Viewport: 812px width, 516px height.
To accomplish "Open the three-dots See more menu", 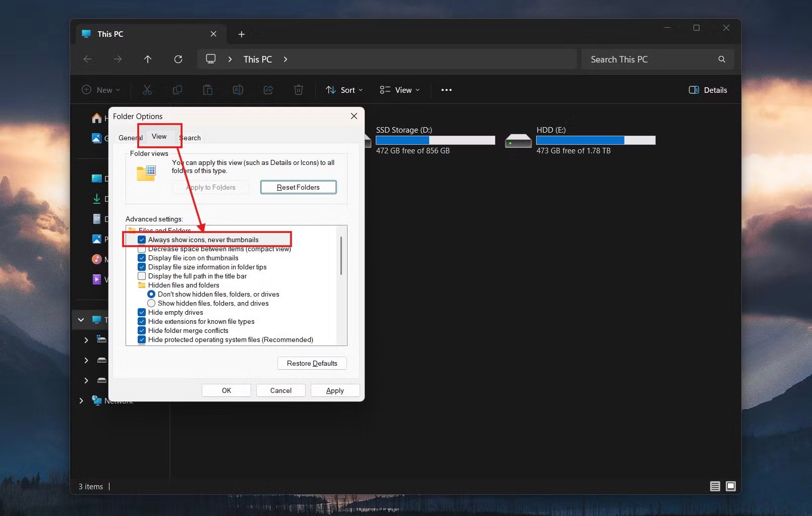I will pyautogui.click(x=446, y=90).
